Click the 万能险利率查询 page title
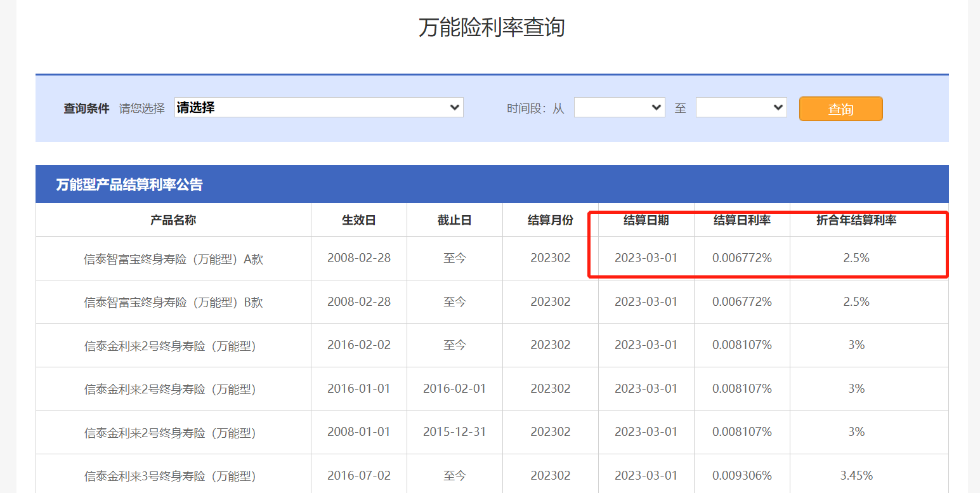The image size is (980, 493). point(492,27)
